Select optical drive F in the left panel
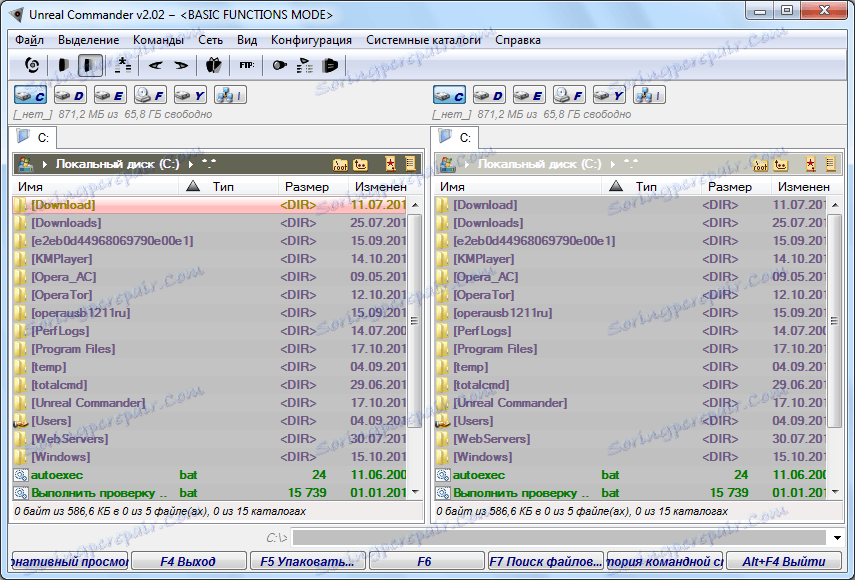The width and height of the screenshot is (855, 580). point(150,95)
